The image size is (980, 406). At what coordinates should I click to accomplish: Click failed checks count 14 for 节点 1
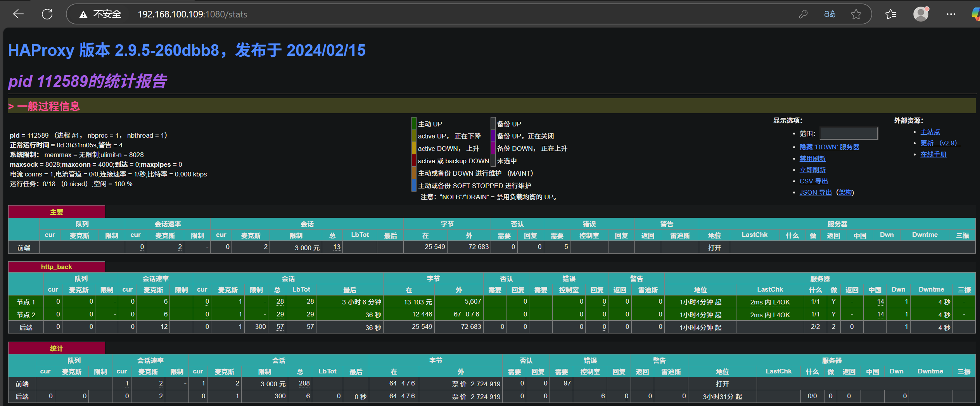880,302
